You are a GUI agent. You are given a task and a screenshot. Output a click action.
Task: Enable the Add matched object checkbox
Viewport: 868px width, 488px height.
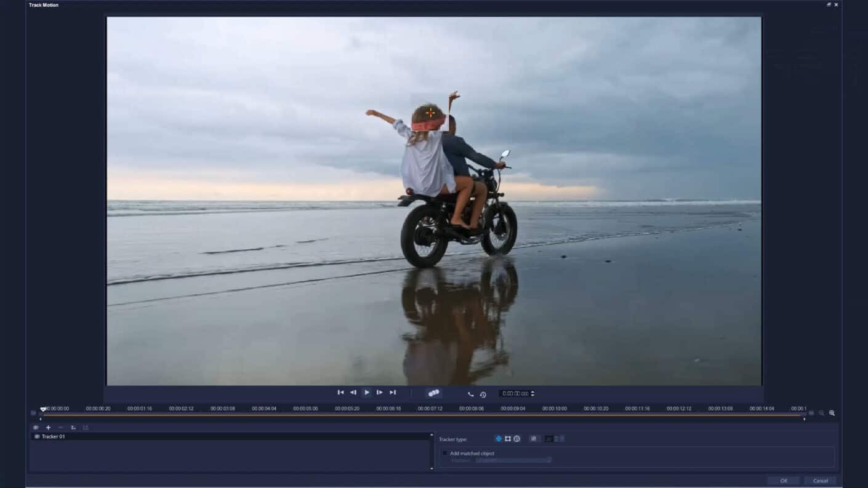point(444,453)
